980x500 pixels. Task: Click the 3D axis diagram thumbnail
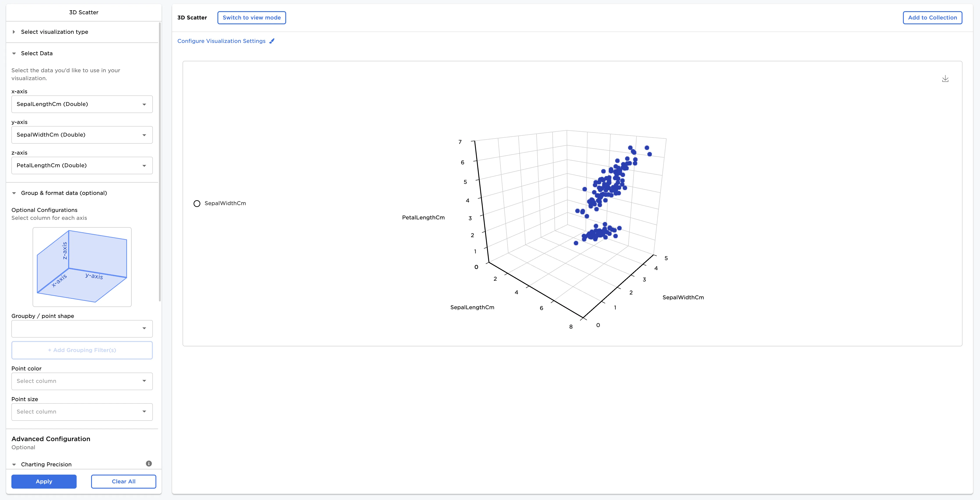tap(82, 267)
